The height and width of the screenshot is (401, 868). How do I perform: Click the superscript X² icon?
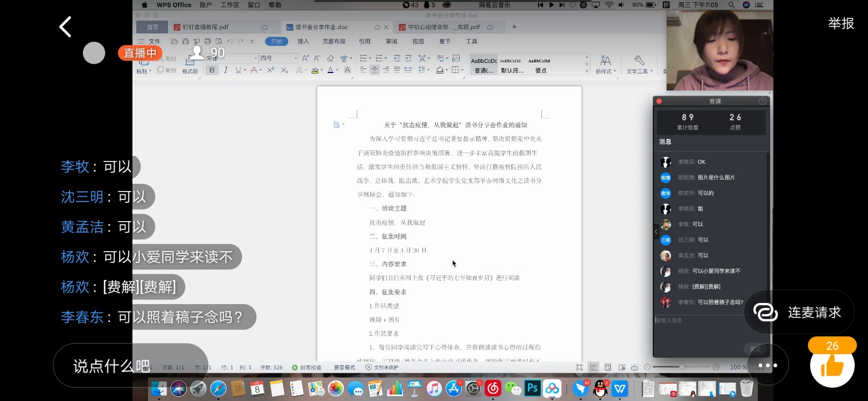pos(270,70)
